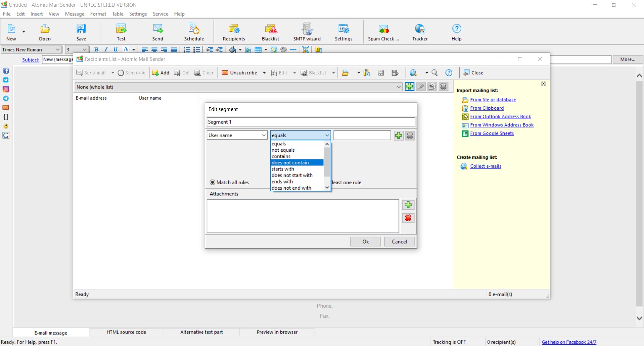Open the Service menu
The height and width of the screenshot is (346, 644).
tap(160, 14)
